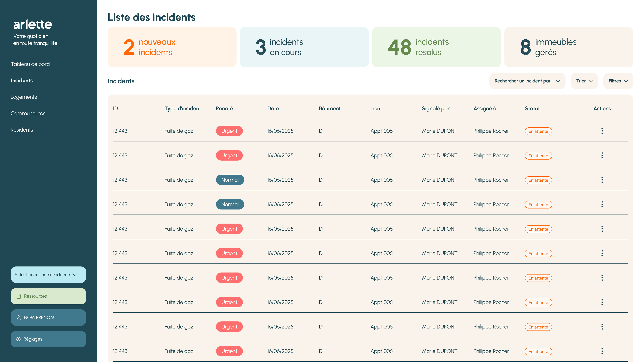Click the NOM PRENOM profile button
This screenshot has height=362, width=644.
click(48, 318)
